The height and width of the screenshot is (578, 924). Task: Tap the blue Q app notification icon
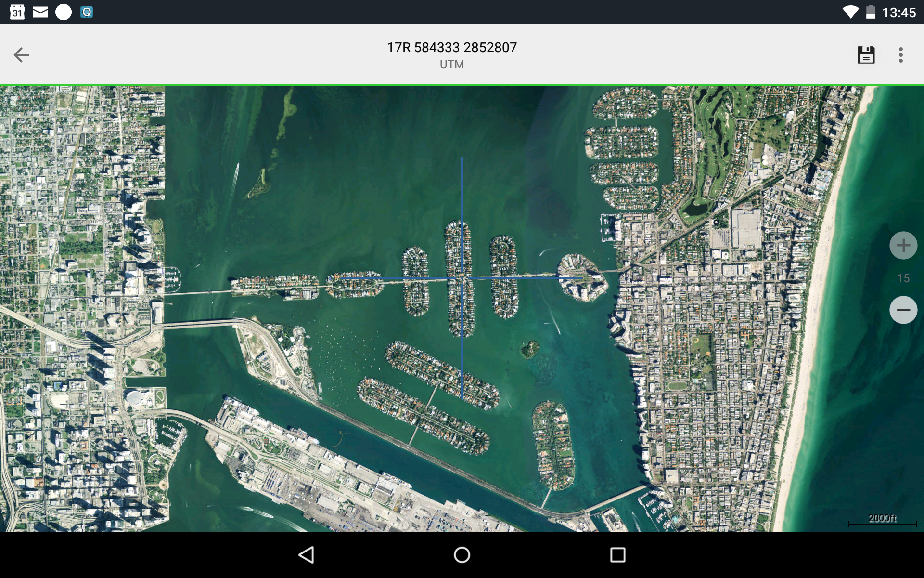87,12
